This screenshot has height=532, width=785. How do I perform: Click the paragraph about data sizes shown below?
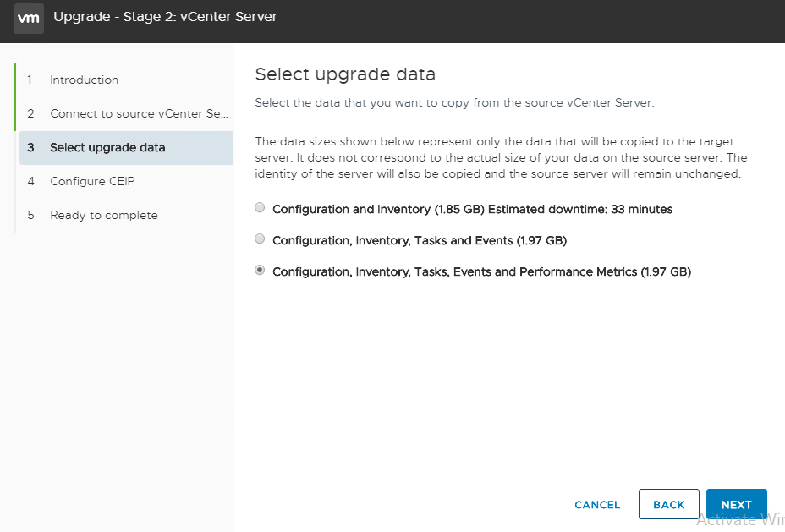click(x=501, y=157)
